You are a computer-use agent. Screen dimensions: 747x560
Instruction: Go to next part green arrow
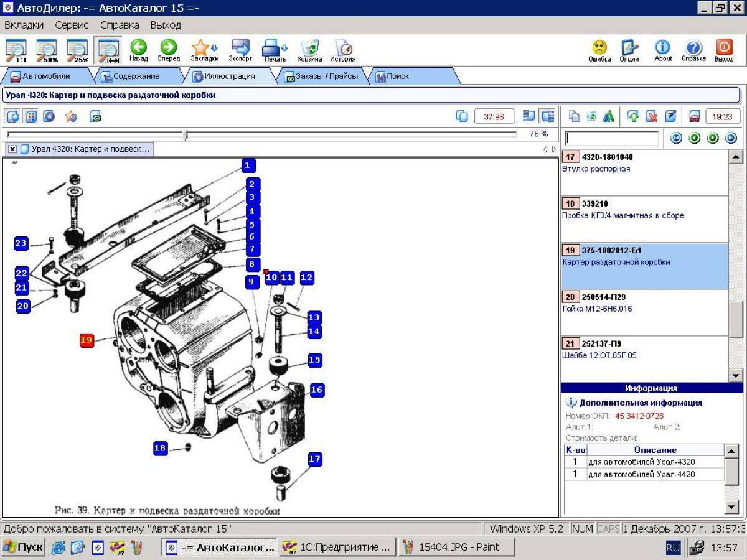point(713,138)
